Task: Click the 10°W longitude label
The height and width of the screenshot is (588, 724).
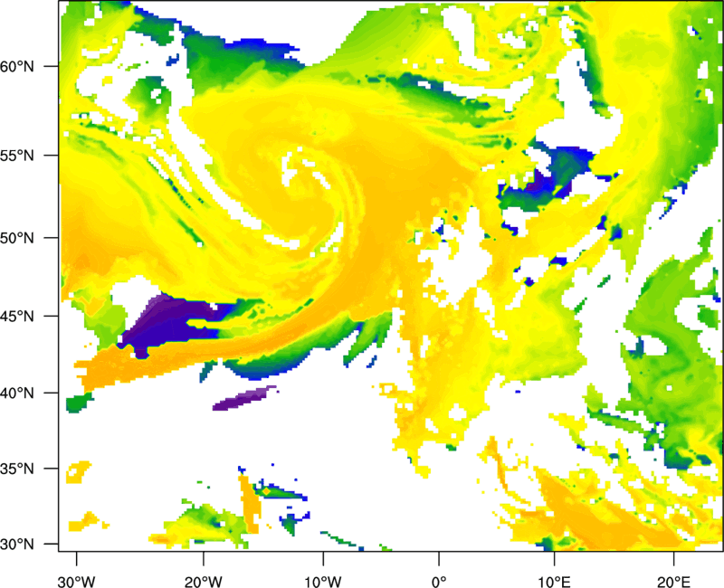Action: 323,582
